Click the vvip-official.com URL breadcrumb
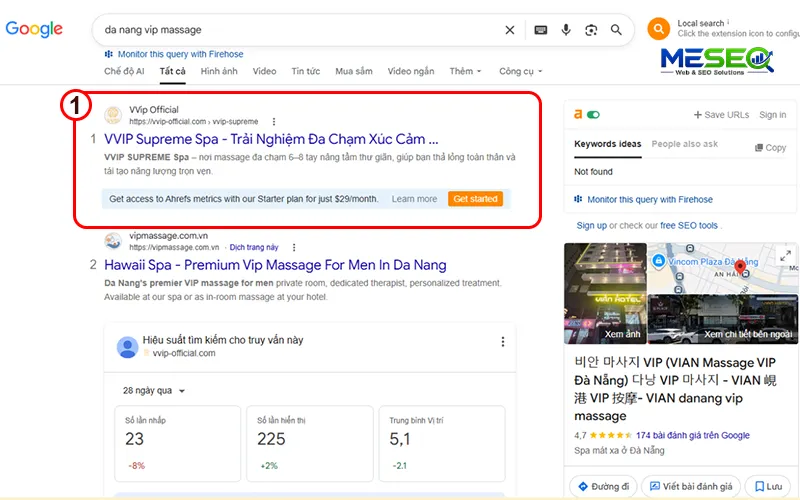Image resolution: width=800 pixels, height=500 pixels. coord(193,121)
